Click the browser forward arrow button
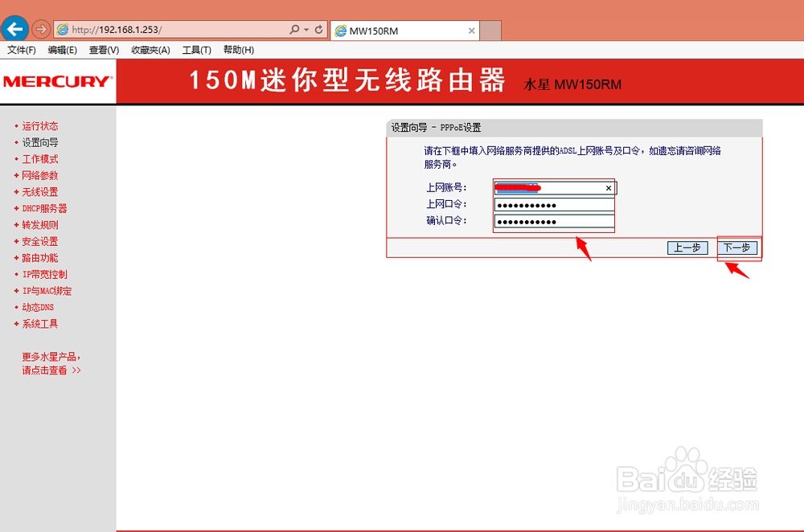804x532 pixels. click(41, 29)
